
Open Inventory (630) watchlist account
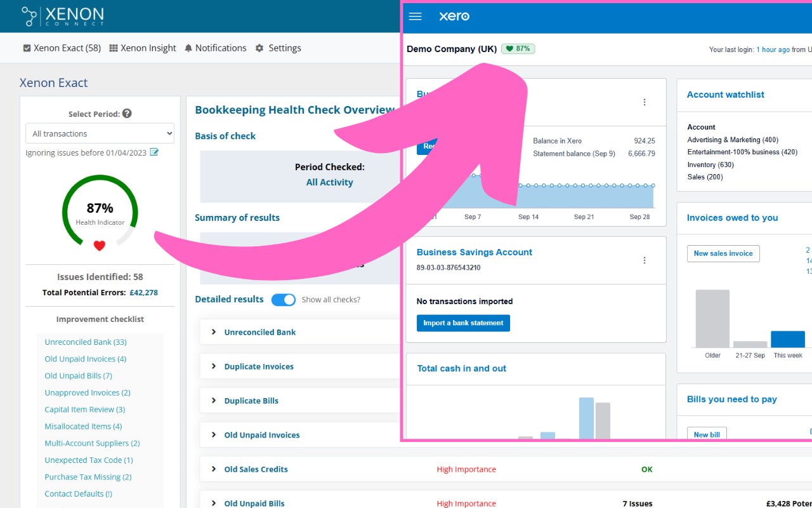click(x=710, y=164)
